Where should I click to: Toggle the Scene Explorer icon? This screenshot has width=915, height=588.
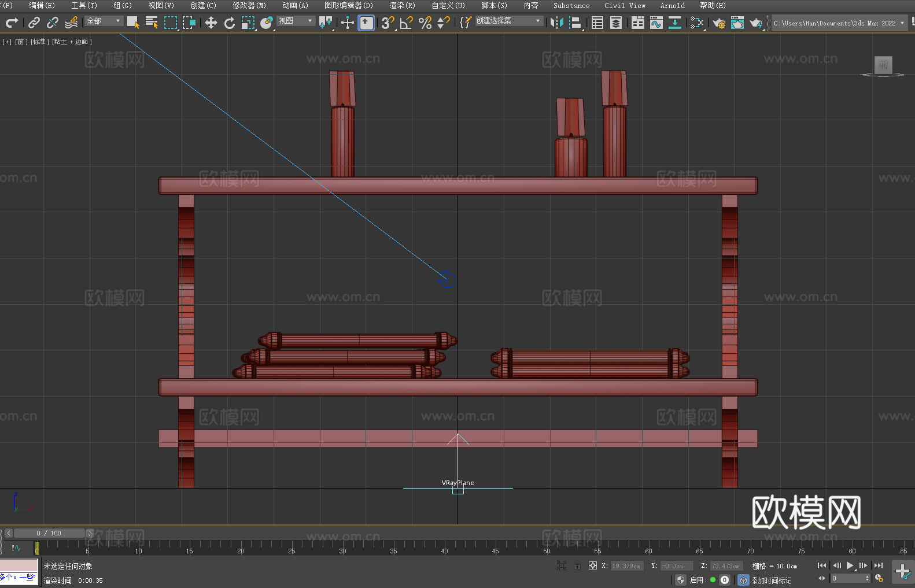click(x=597, y=23)
